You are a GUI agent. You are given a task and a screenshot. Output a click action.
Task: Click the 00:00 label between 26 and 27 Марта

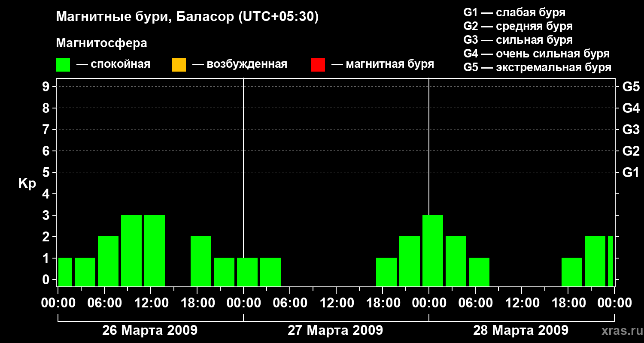243,303
